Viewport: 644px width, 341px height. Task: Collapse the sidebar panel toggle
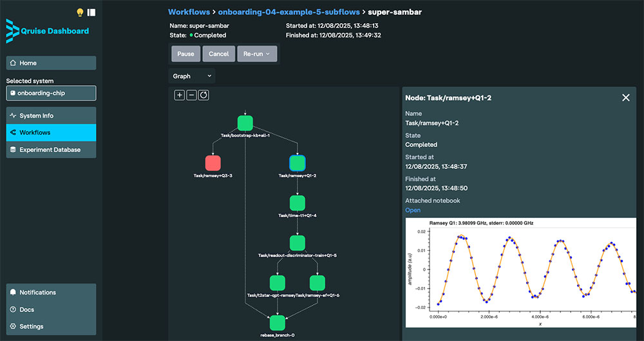click(x=91, y=12)
